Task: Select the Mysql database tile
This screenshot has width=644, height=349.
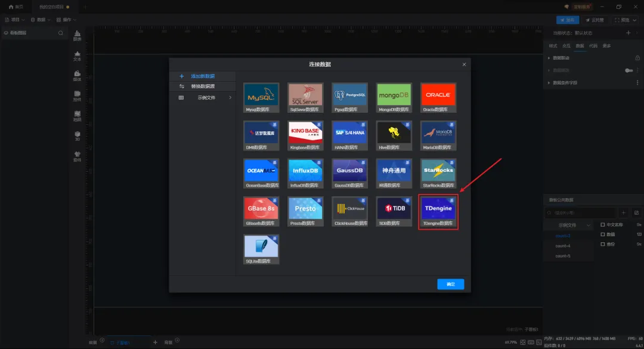Action: pyautogui.click(x=261, y=98)
